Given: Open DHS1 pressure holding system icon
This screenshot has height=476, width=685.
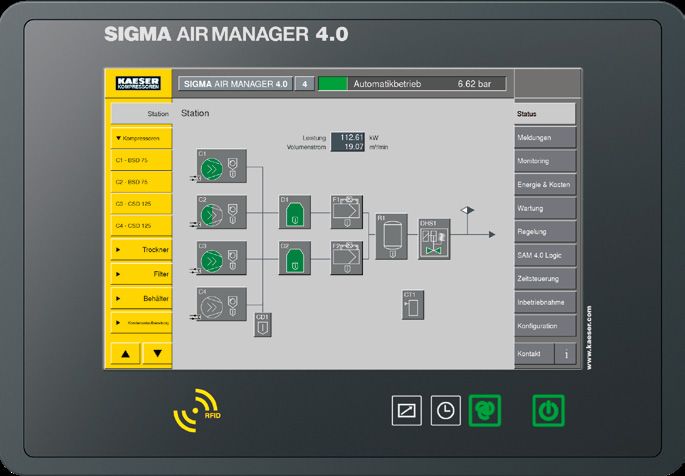Looking at the screenshot, I should pos(434,239).
